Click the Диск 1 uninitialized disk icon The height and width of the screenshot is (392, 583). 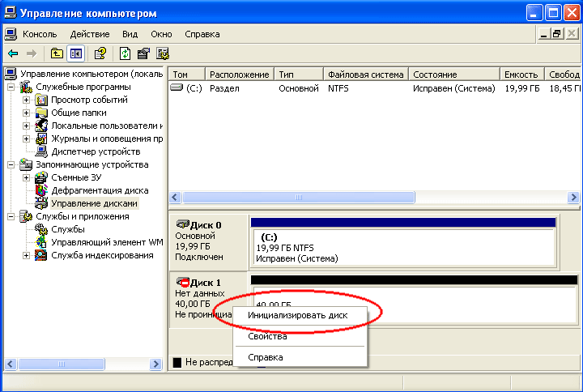183,282
